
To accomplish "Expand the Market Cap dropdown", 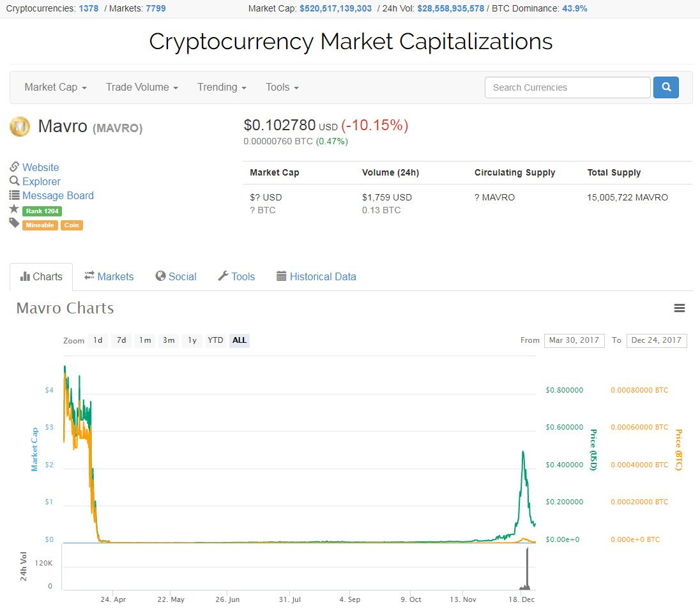I will click(x=56, y=87).
